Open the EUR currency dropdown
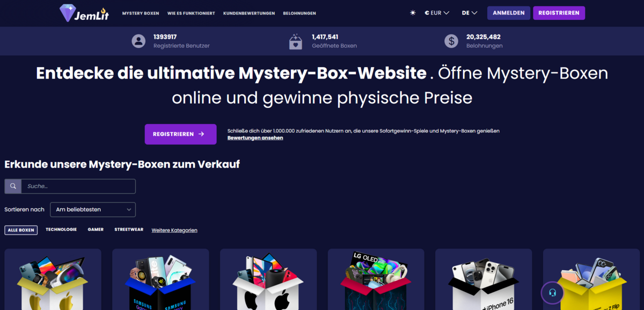The width and height of the screenshot is (644, 310). tap(437, 13)
